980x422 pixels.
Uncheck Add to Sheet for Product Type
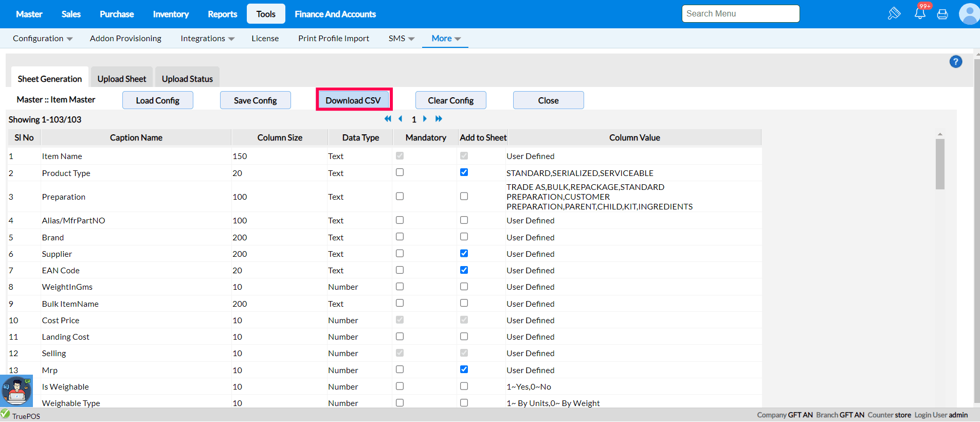coord(464,172)
